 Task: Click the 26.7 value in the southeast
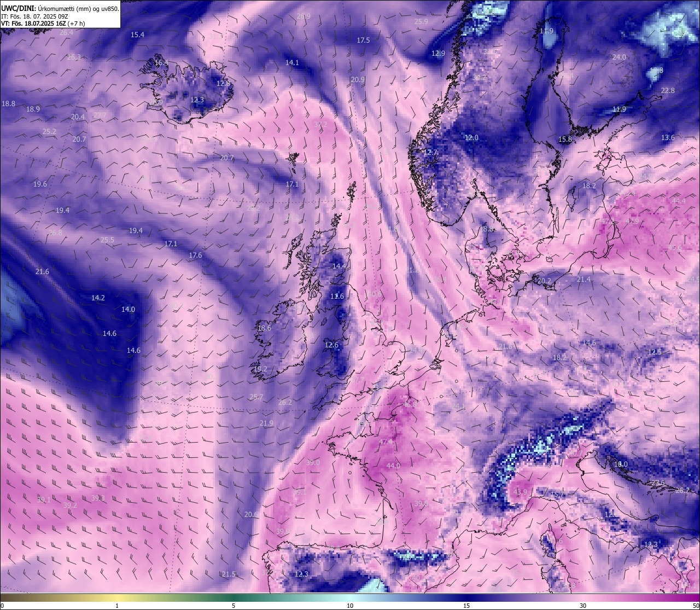[x=682, y=491]
